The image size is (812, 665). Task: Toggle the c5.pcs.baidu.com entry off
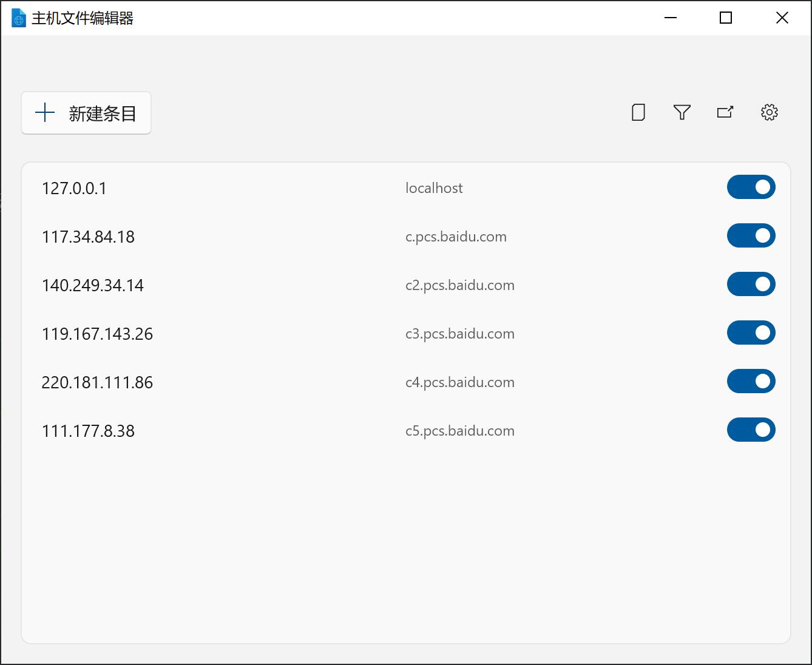[751, 430]
